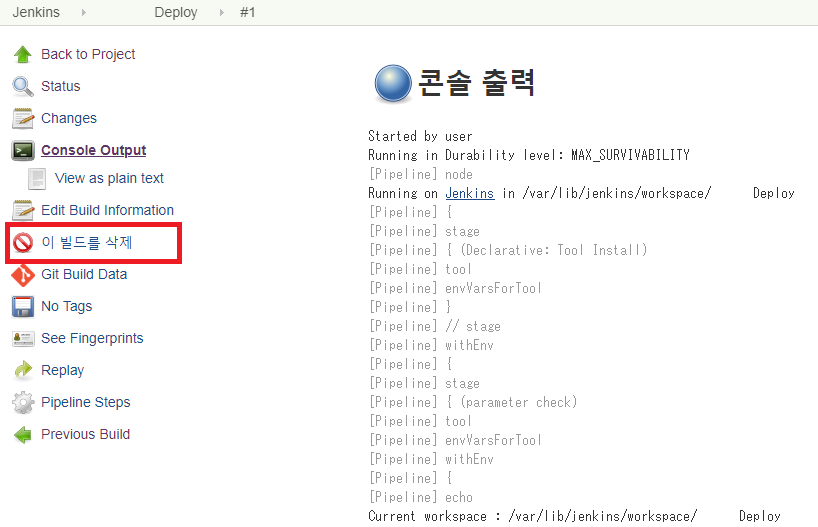Viewport: 818px width, 527px height.
Task: Go to the Previous Build link
Action: tap(85, 434)
